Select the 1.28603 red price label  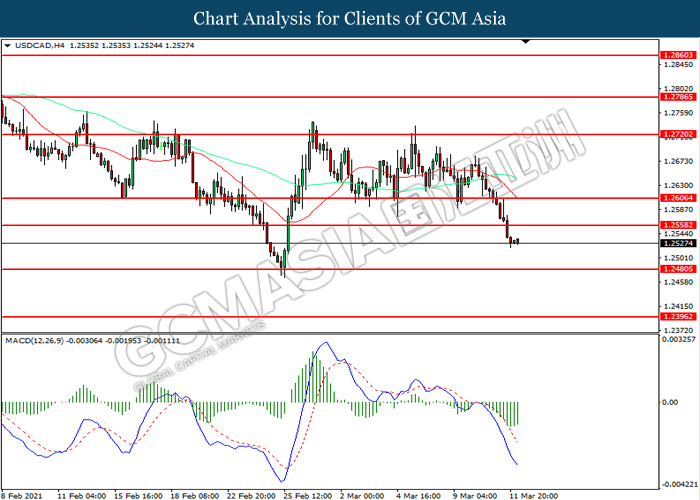pyautogui.click(x=678, y=55)
